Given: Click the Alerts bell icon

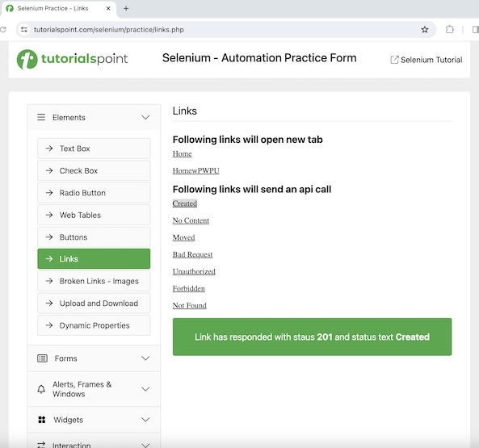Looking at the screenshot, I should tap(41, 389).
